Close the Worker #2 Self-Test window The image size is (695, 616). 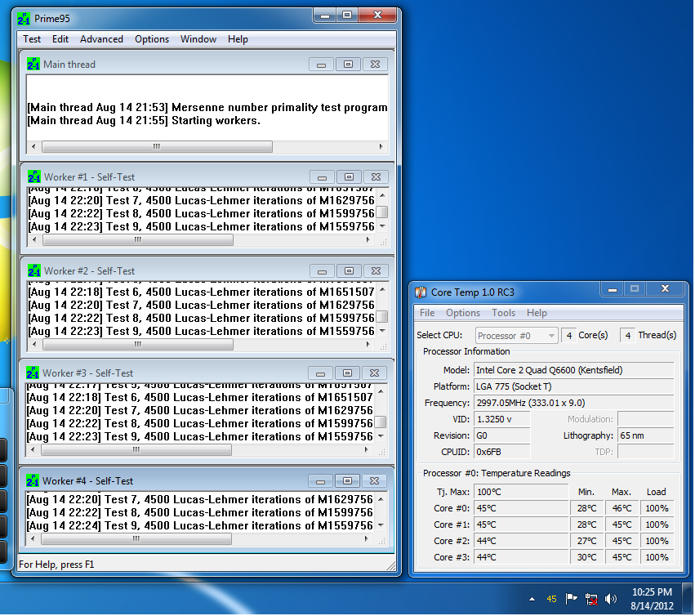[x=376, y=271]
